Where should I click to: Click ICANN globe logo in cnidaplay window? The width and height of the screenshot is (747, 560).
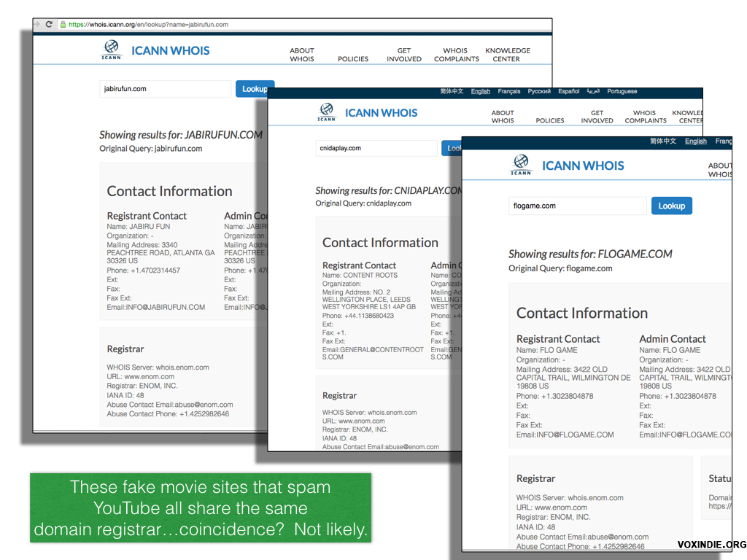pos(327,112)
